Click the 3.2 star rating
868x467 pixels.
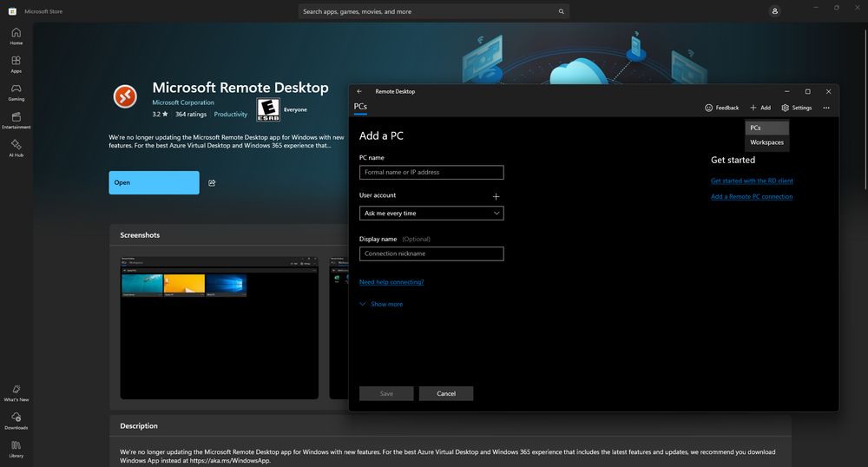(x=160, y=115)
